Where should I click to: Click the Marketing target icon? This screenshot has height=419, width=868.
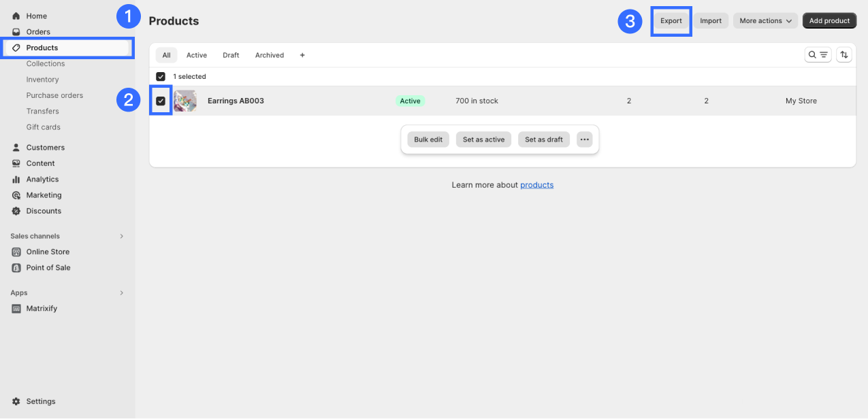click(16, 195)
